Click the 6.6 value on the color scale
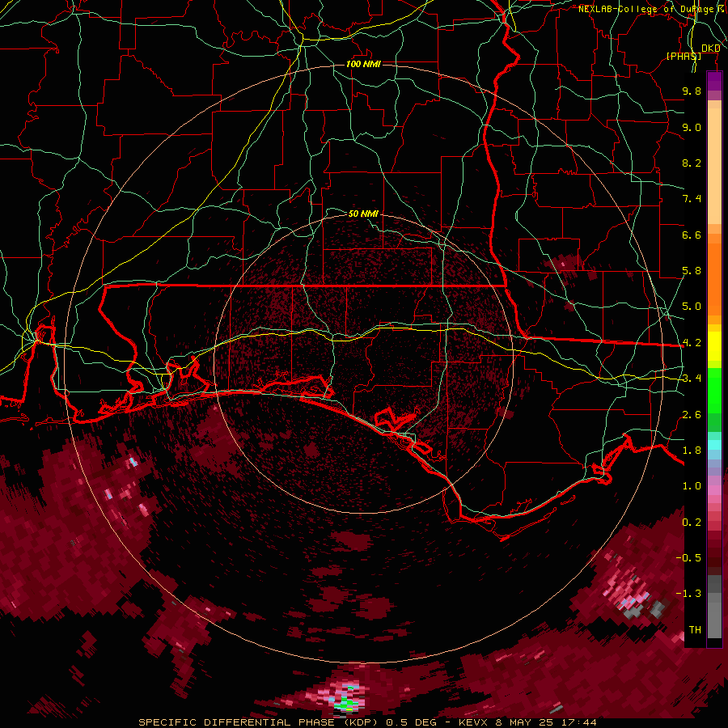This screenshot has width=728, height=728. tap(692, 235)
